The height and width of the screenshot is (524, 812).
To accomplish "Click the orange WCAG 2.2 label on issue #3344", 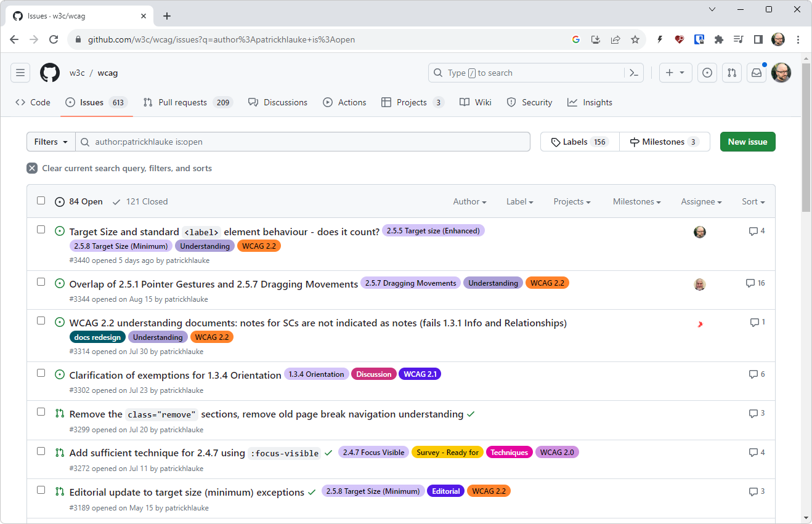I will [547, 283].
